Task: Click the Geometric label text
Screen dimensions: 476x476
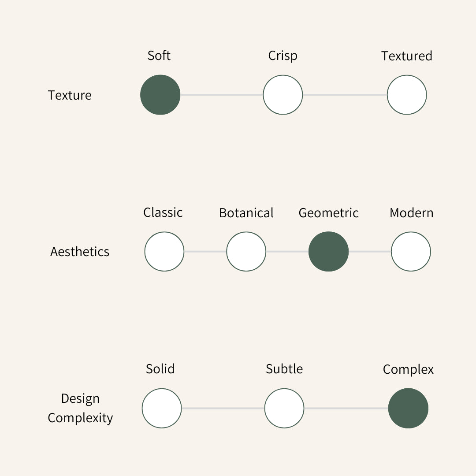Action: (x=328, y=213)
